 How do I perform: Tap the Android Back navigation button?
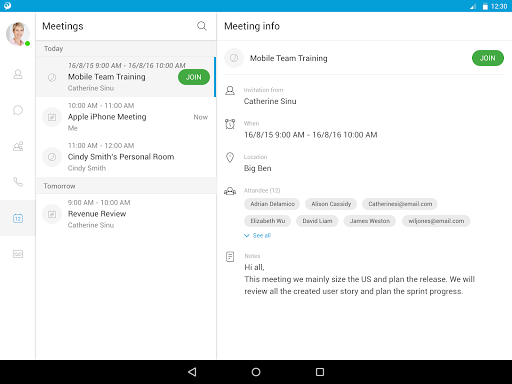tap(192, 372)
